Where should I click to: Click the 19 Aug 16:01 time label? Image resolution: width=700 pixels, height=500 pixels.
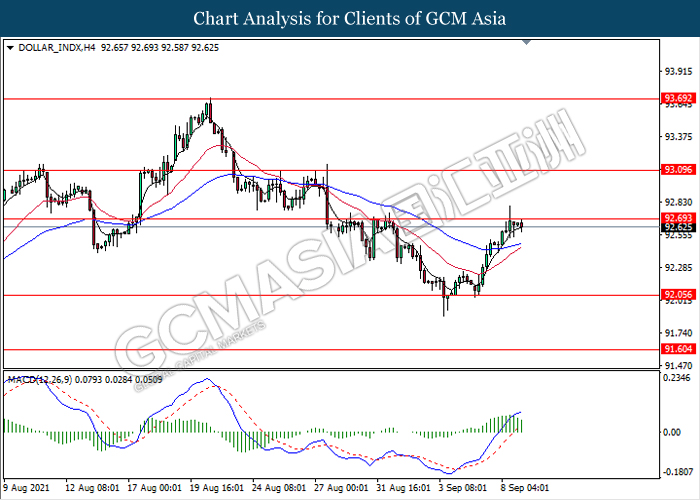pyautogui.click(x=217, y=488)
